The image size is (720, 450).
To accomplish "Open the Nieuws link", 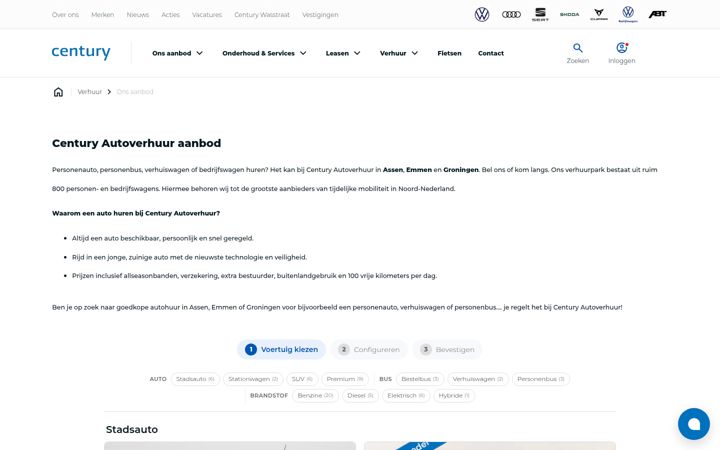I will coord(138,15).
